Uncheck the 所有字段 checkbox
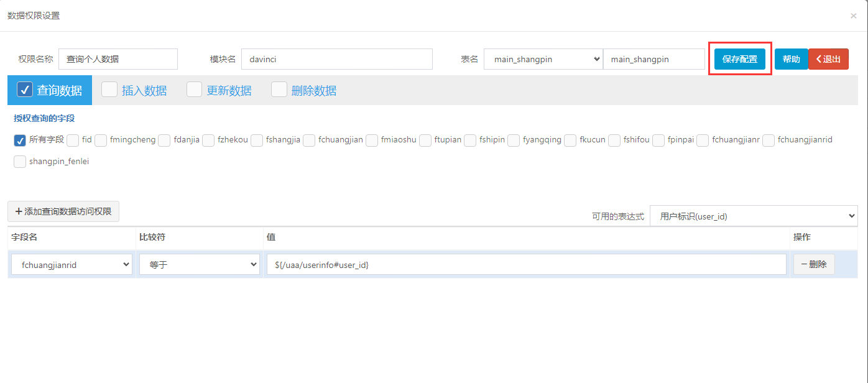The width and height of the screenshot is (868, 383). click(19, 140)
